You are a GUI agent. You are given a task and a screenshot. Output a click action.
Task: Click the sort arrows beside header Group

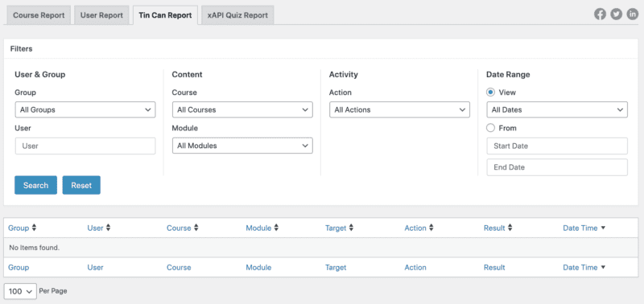pyautogui.click(x=34, y=228)
